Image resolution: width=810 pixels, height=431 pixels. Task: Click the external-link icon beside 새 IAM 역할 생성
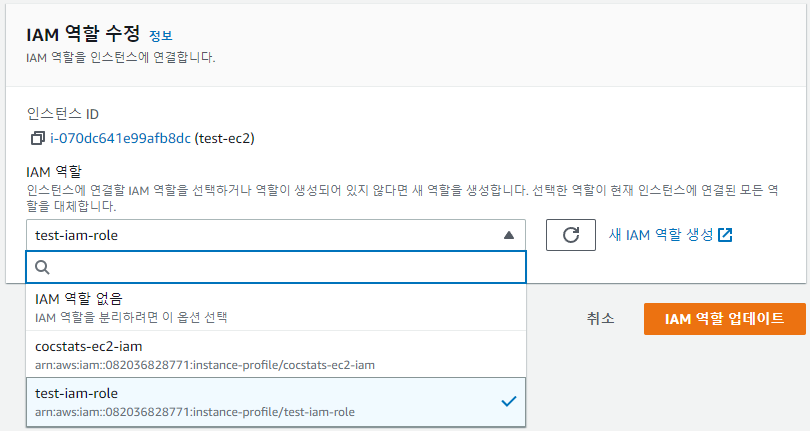725,235
